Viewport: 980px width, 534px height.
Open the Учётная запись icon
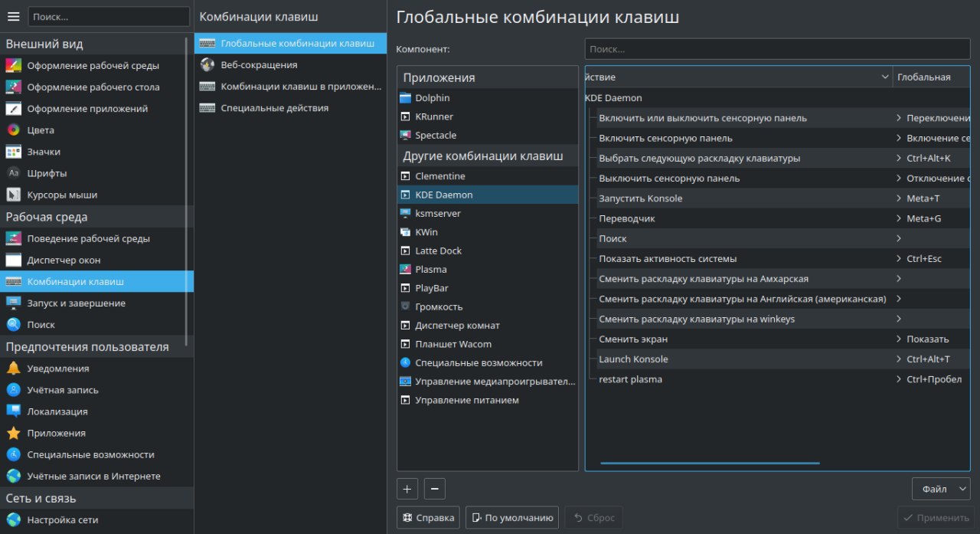click(x=13, y=390)
